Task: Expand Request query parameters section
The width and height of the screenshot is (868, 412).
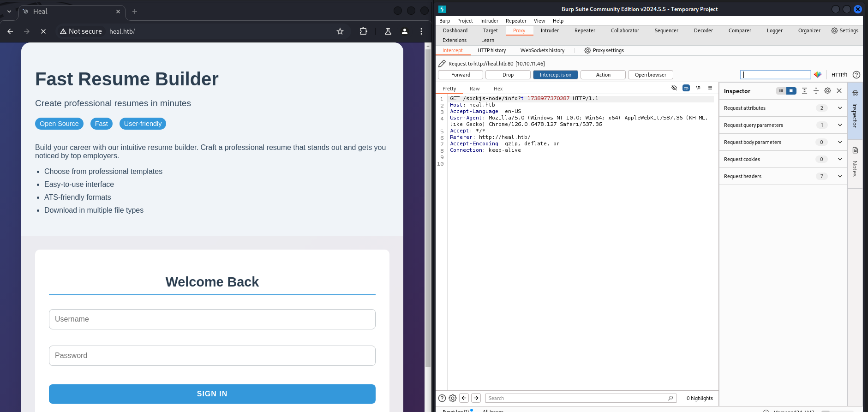Action: pos(840,125)
